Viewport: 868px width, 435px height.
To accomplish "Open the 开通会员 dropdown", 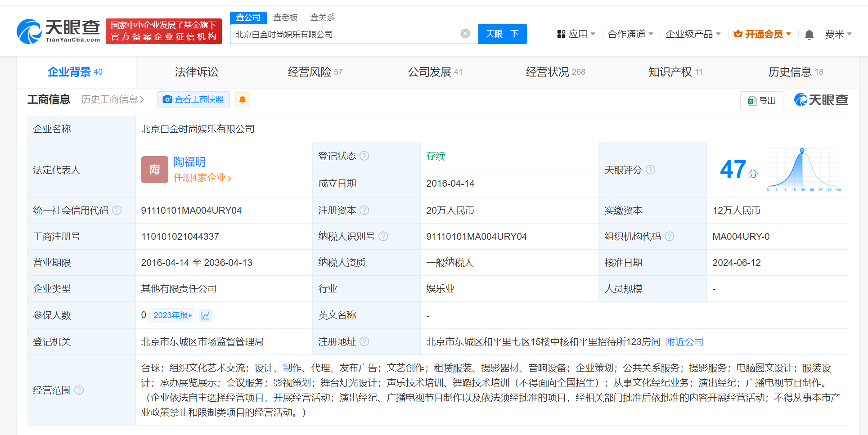I will [762, 34].
